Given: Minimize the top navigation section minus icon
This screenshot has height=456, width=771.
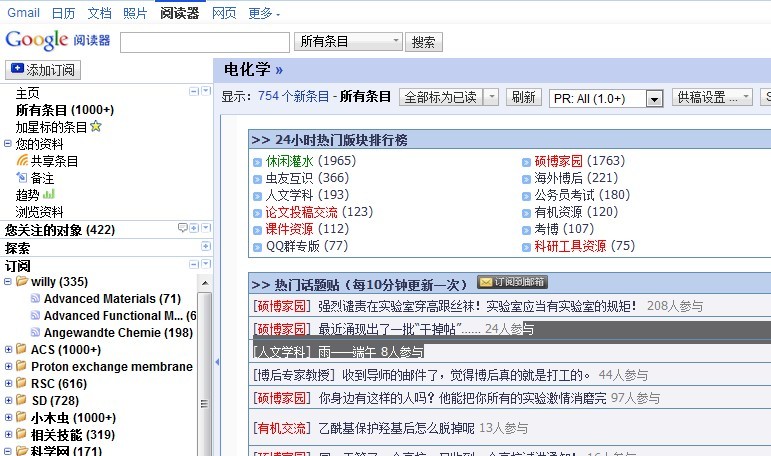Looking at the screenshot, I should pyautogui.click(x=194, y=91).
